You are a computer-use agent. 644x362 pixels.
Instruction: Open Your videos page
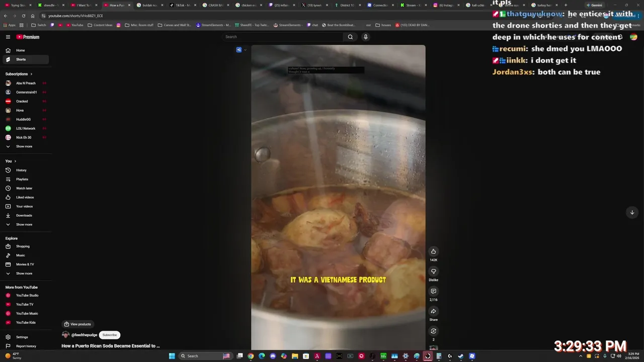pyautogui.click(x=25, y=206)
